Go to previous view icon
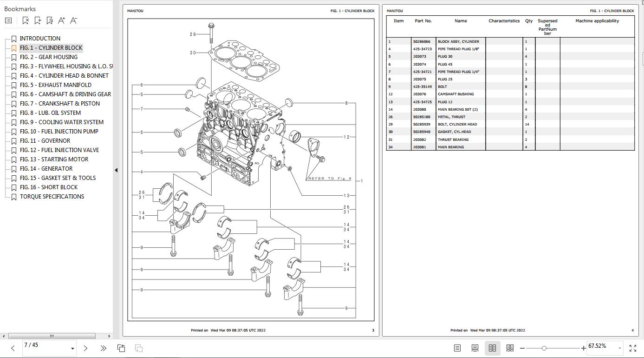Screen dimensions: 644x358 point(121,348)
